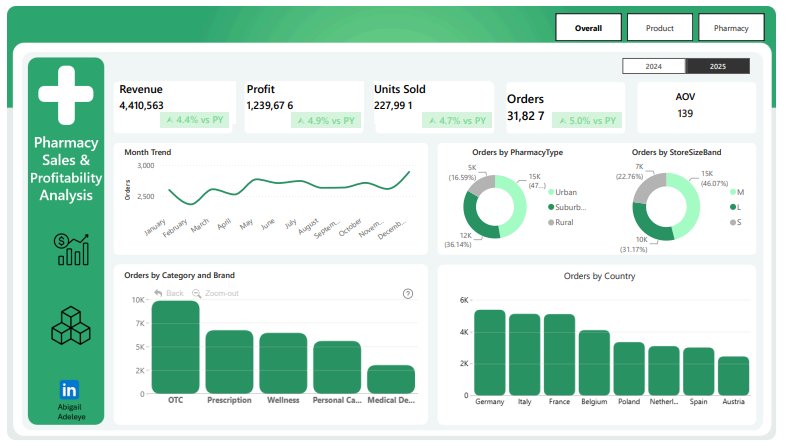Select the S store size legend entry
Image resolution: width=788 pixels, height=445 pixels.
coord(736,222)
